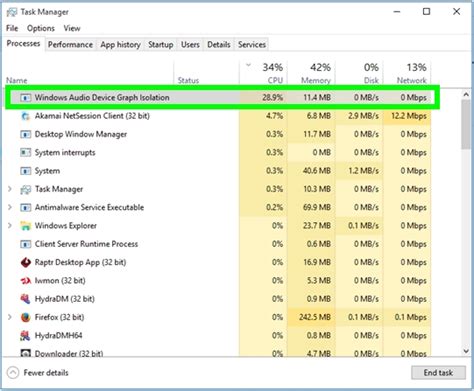The height and width of the screenshot is (391, 474).
Task: Click the 23.7 MB Windows Explorer memory value
Action: coord(317,226)
